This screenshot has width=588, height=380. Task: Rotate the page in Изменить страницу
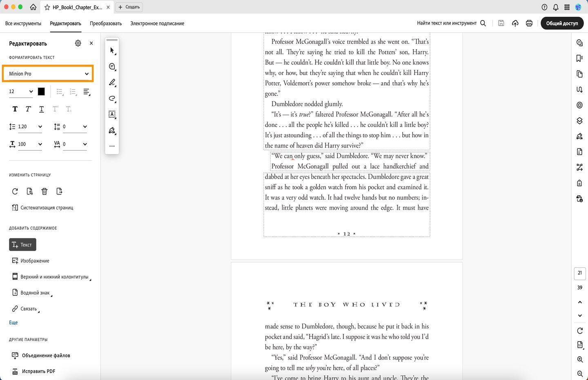(15, 191)
